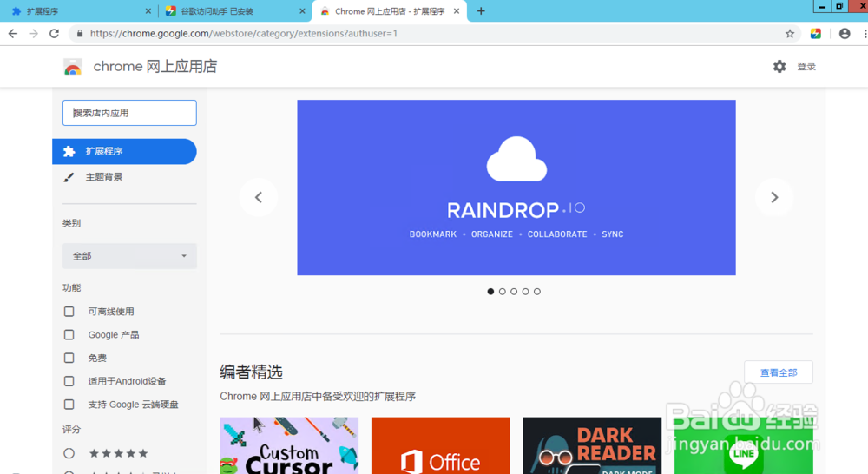This screenshot has width=868, height=474.
Task: Open the 全部 category dropdown
Action: click(129, 256)
